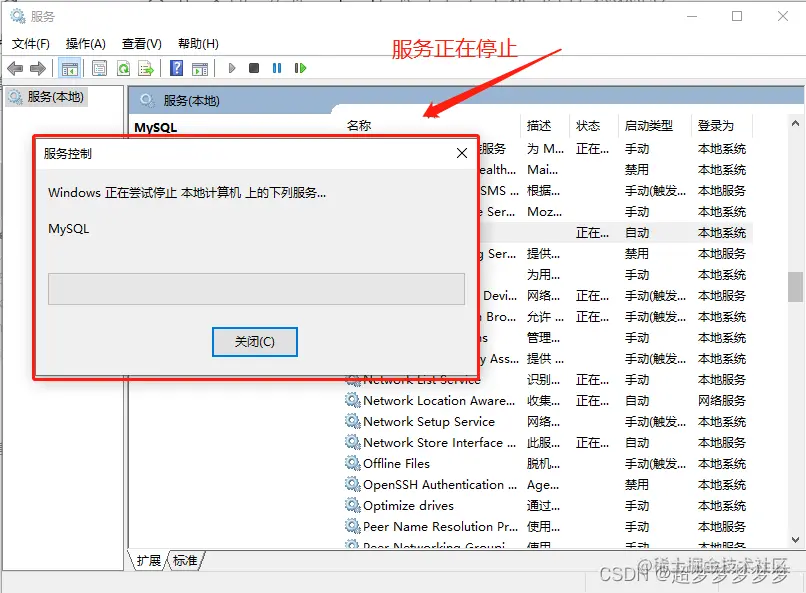Switch to the 扩展 tab
The width and height of the screenshot is (806, 593).
tap(149, 561)
